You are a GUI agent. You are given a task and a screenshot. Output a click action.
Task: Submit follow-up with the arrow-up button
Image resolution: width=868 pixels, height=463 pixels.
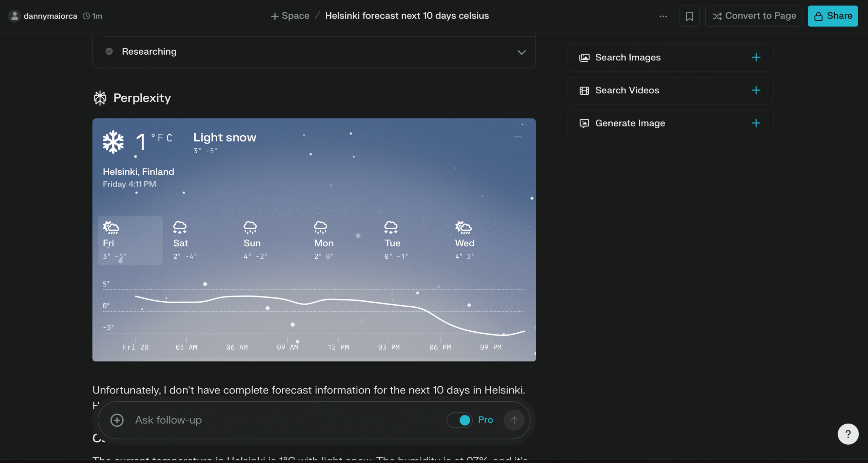(x=514, y=420)
